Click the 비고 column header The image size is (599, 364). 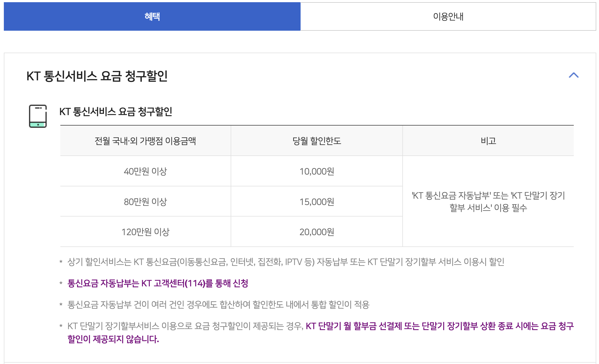pyautogui.click(x=488, y=141)
